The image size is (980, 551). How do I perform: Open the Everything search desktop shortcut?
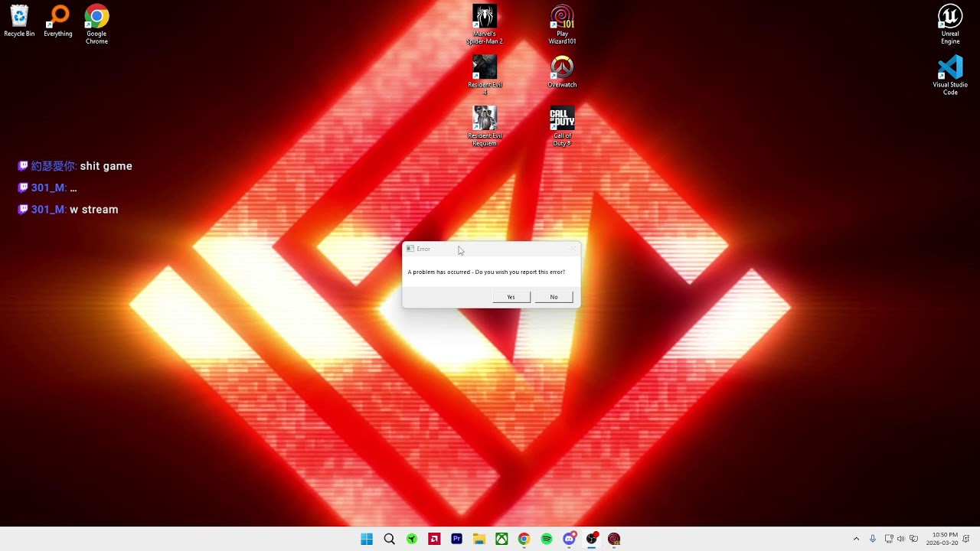[x=58, y=21]
